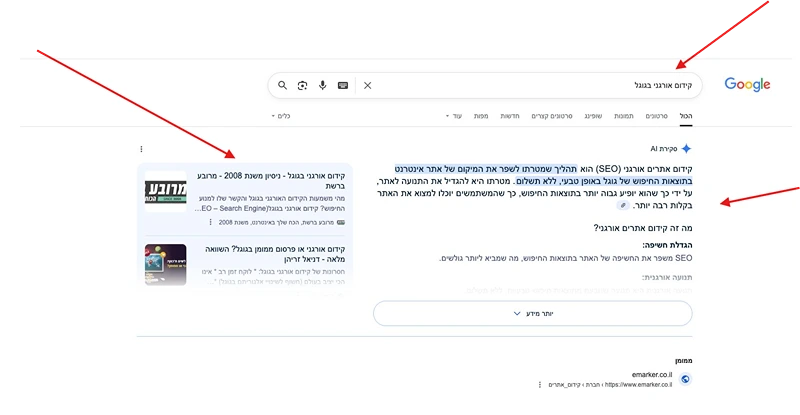Click the סקירת AI label
Screen dimensions: 800x415
[x=664, y=149]
